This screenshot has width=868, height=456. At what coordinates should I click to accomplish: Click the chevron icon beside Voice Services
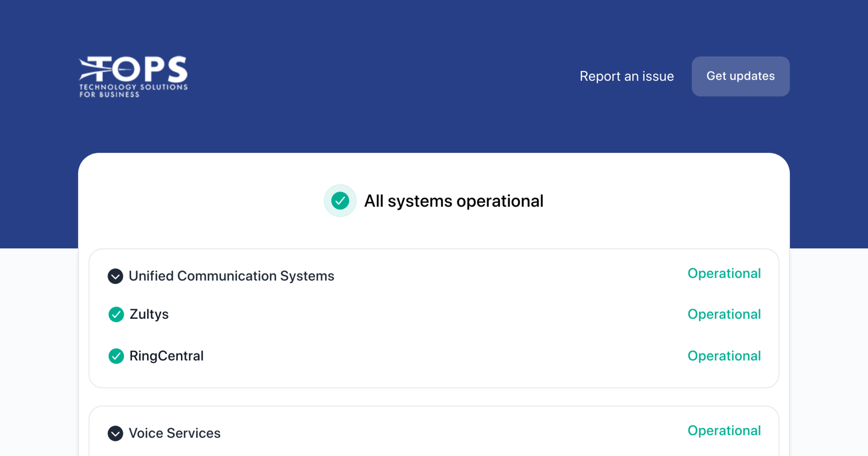pyautogui.click(x=116, y=434)
